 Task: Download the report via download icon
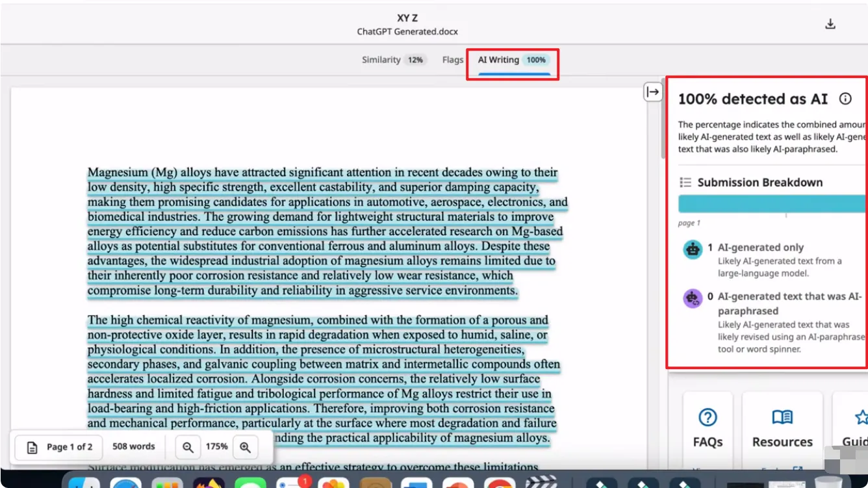tap(830, 23)
